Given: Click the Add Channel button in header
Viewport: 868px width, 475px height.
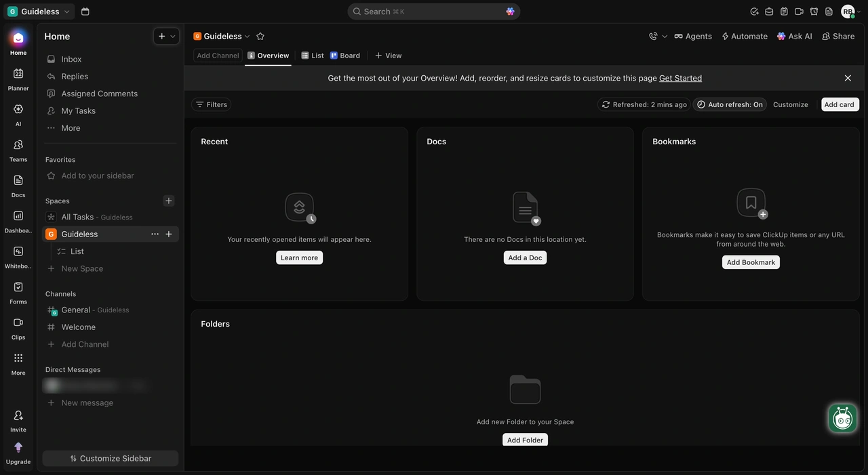Looking at the screenshot, I should click(218, 56).
